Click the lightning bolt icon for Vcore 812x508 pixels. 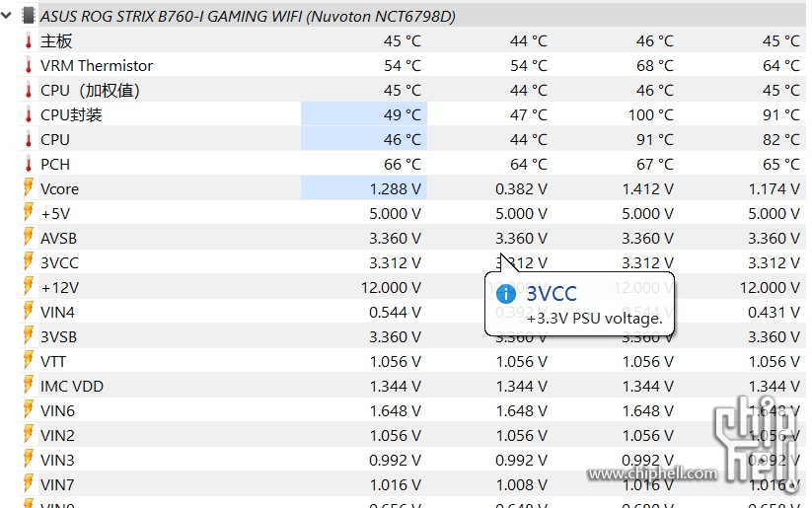[x=29, y=188]
